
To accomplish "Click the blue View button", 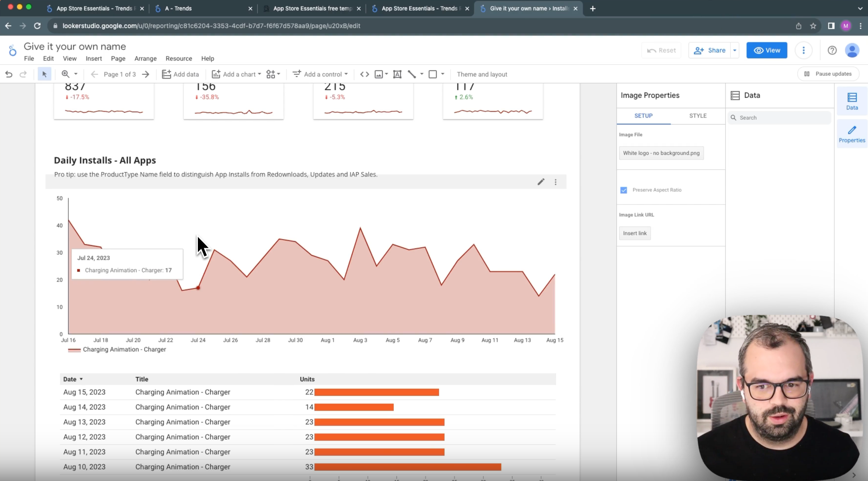I will coord(766,50).
